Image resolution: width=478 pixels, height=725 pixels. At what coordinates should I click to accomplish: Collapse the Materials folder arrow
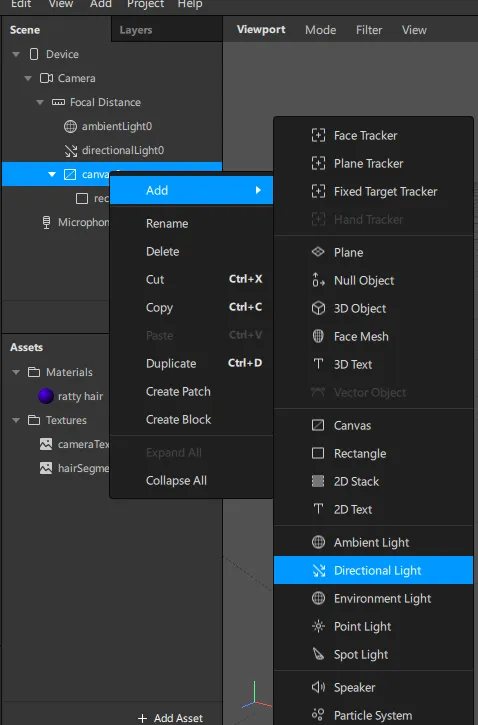pyautogui.click(x=16, y=372)
